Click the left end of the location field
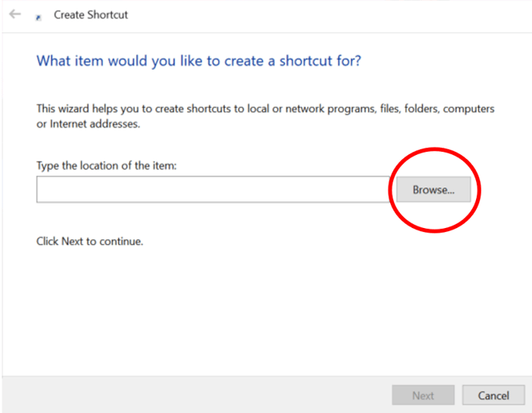 [x=45, y=189]
